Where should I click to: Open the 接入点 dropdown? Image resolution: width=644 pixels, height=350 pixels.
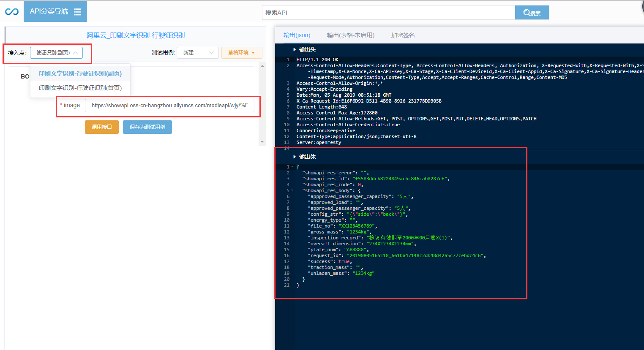(56, 53)
